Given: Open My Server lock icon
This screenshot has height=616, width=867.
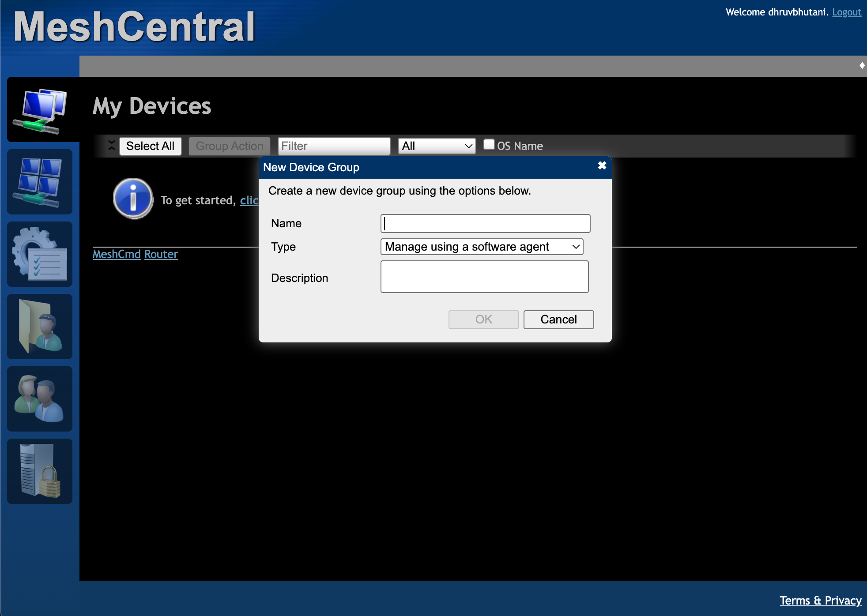Looking at the screenshot, I should pos(40,471).
